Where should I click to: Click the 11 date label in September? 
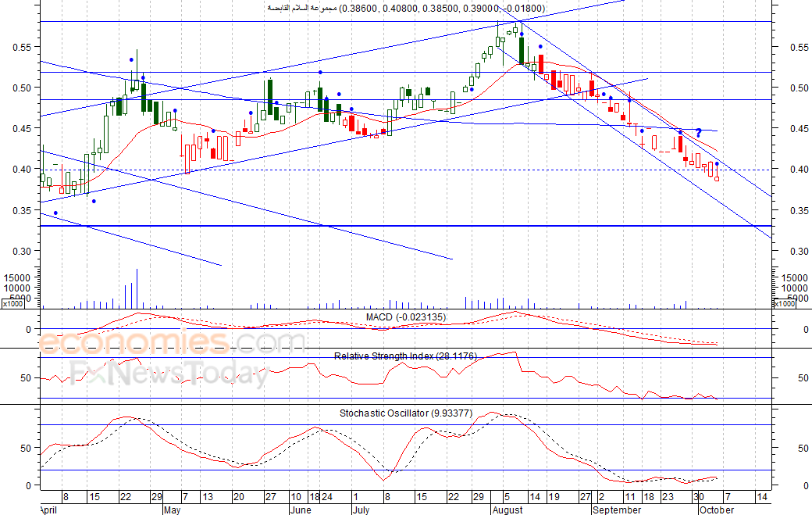pyautogui.click(x=630, y=497)
